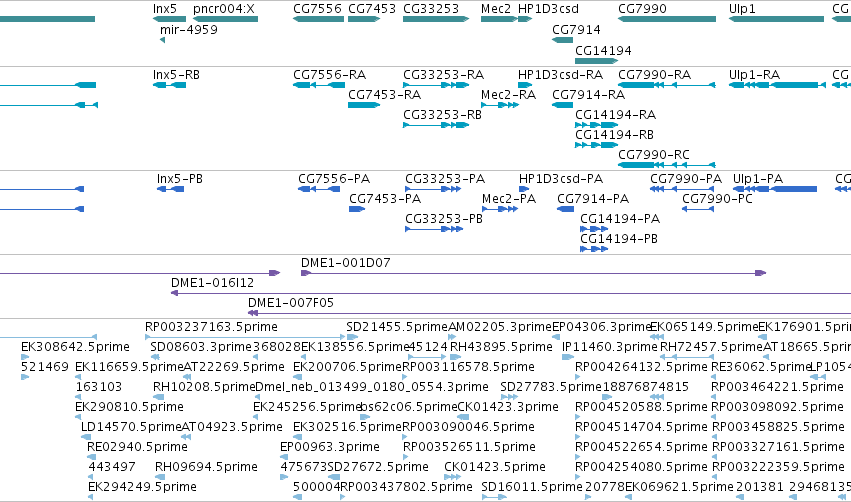Click the SD16011.5prime EST
The height and width of the screenshot is (502, 851).
494,498
